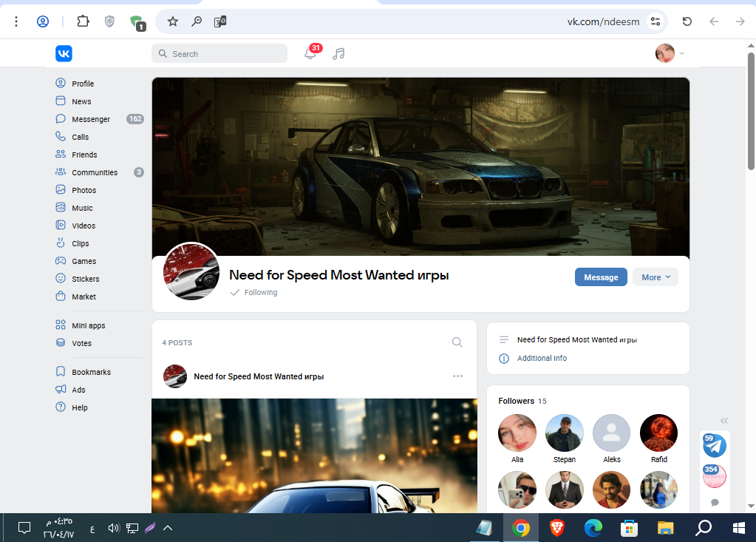
Task: Open the Followers 15 list
Action: pos(522,401)
